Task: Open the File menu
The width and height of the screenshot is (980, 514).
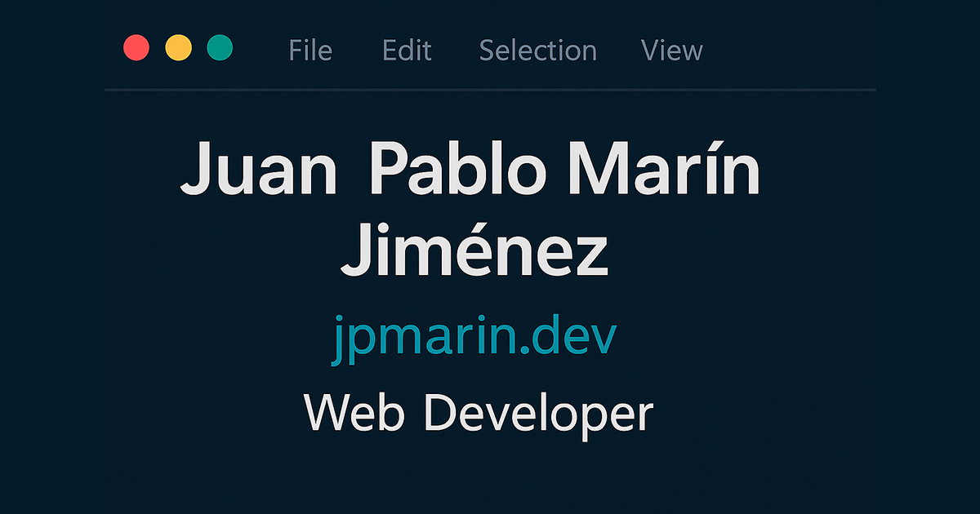Action: 310,51
